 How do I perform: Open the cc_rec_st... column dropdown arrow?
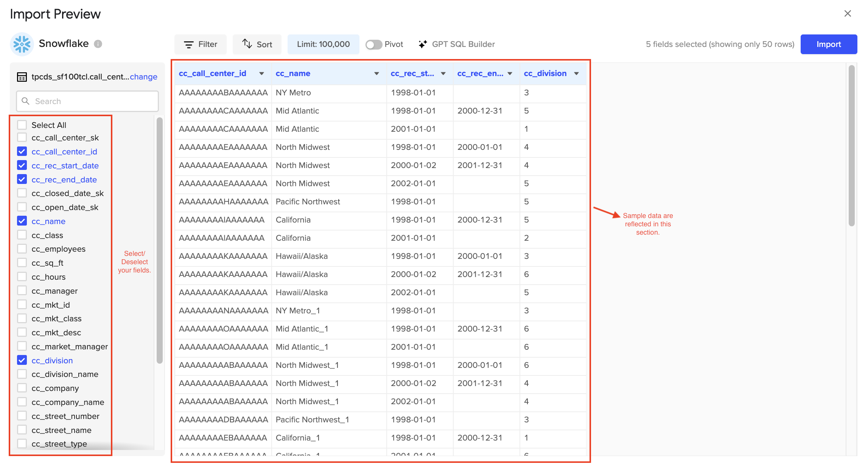pos(443,74)
